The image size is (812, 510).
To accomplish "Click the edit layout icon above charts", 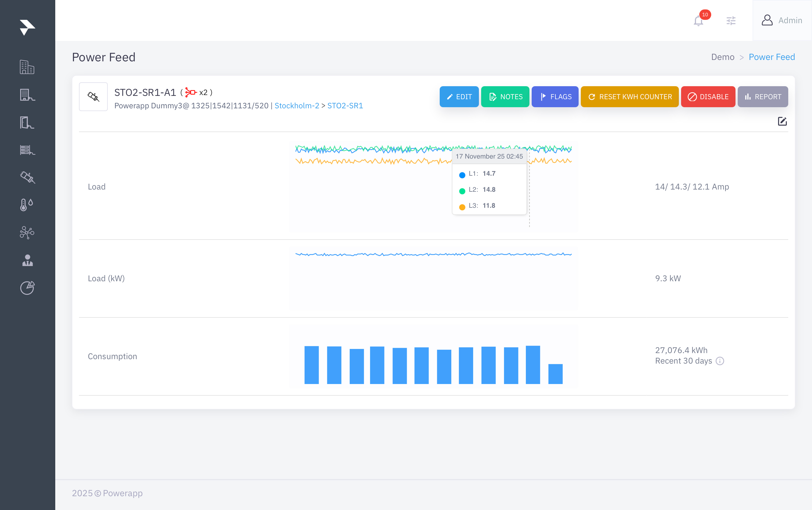I will pyautogui.click(x=782, y=122).
